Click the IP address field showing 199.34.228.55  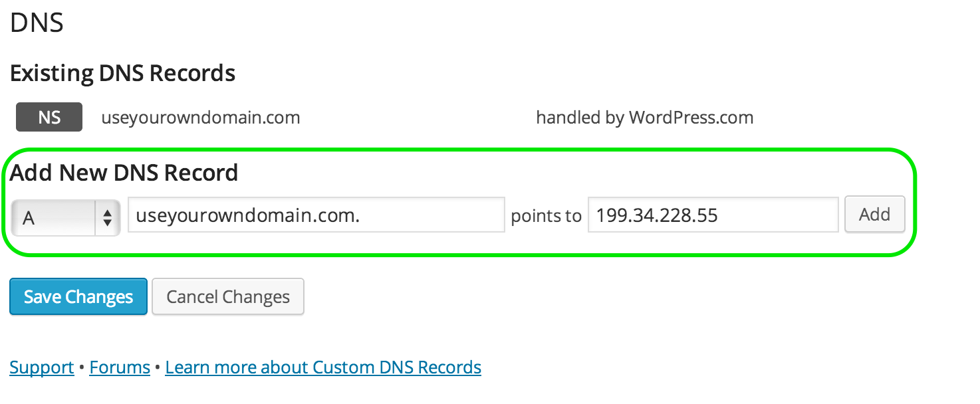point(712,214)
